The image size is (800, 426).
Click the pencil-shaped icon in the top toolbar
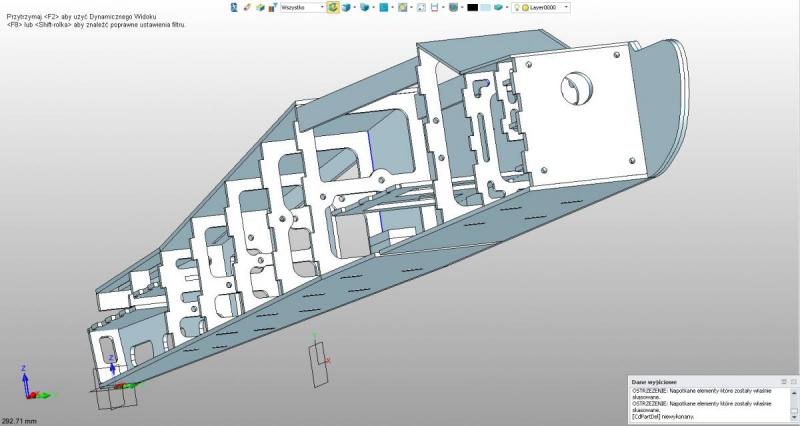pyautogui.click(x=246, y=7)
